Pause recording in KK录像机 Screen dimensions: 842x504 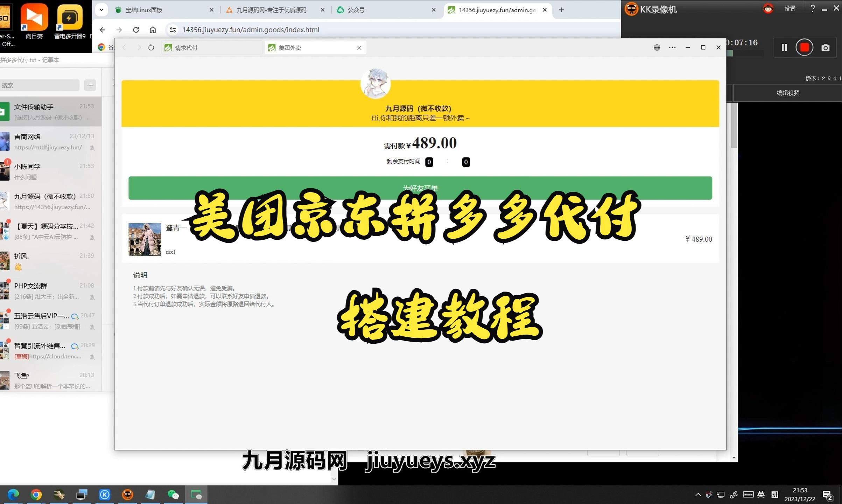tap(784, 47)
